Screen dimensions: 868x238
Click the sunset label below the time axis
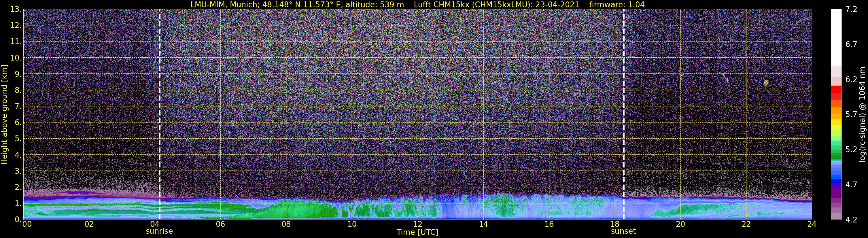623,231
